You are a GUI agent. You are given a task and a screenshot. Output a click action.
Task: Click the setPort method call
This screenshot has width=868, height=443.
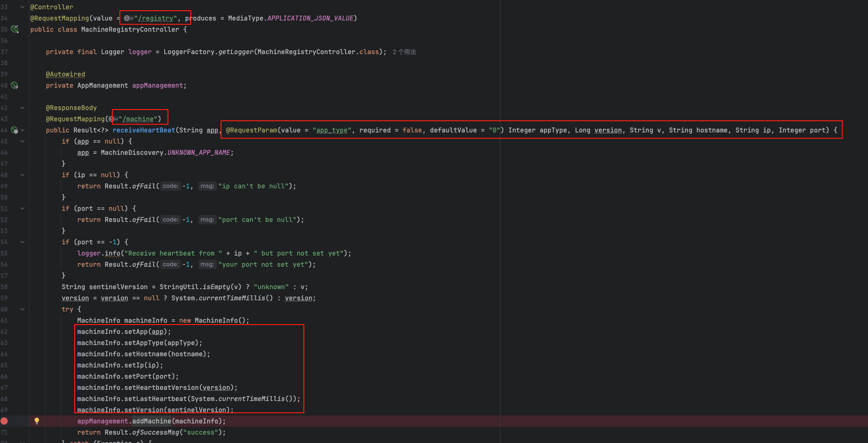coord(138,376)
